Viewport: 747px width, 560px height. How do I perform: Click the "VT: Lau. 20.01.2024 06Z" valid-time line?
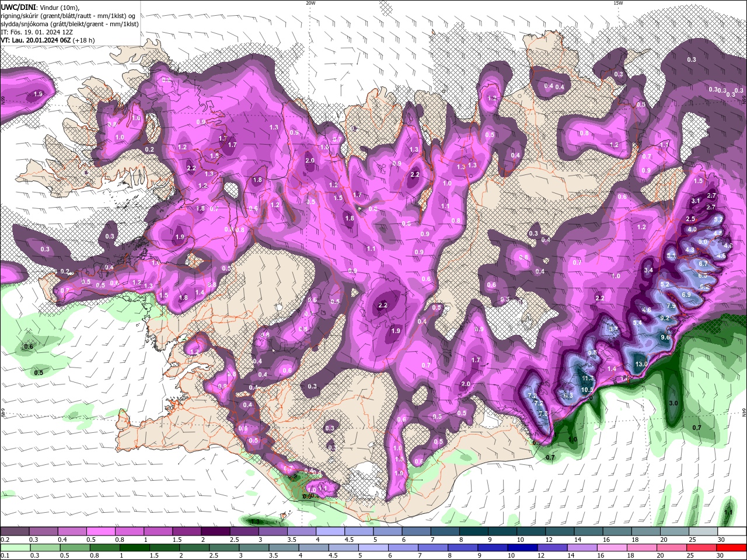(x=36, y=40)
